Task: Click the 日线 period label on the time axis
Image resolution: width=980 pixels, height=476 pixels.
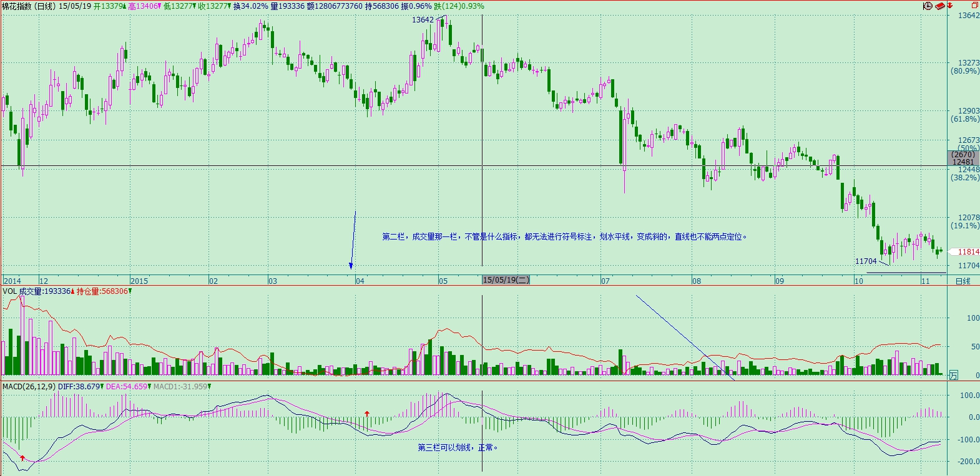Action: [963, 281]
